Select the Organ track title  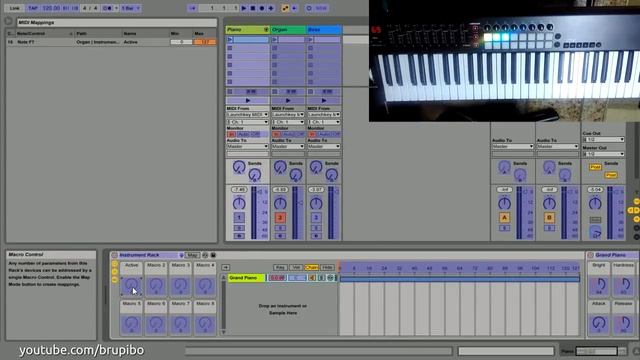pyautogui.click(x=288, y=30)
